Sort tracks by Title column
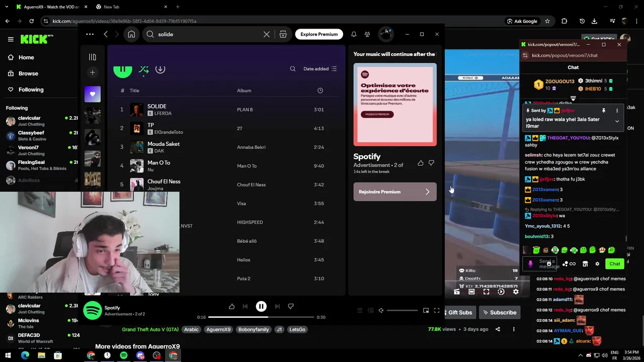Screen dimensions: 644x362 134,90
